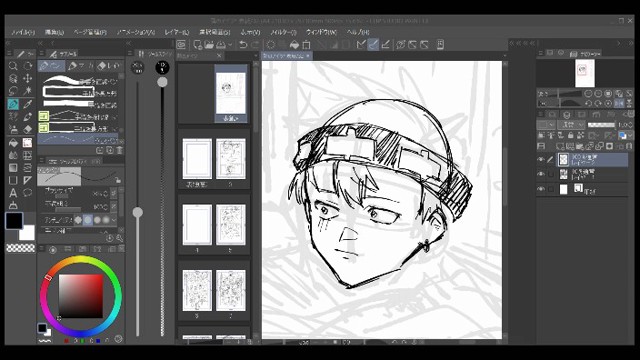The image size is (640, 360).
Task: Open save options dropdown arrow
Action: pos(230,44)
